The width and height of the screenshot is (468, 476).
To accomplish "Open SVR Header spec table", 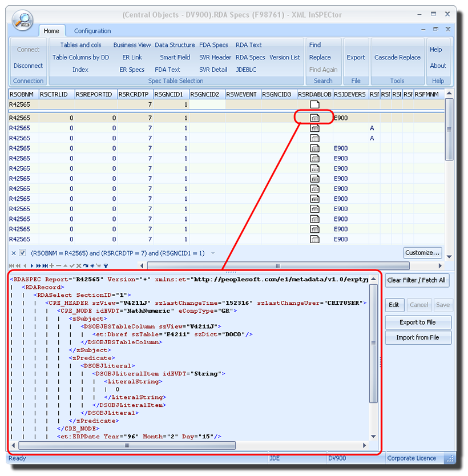I will 215,58.
